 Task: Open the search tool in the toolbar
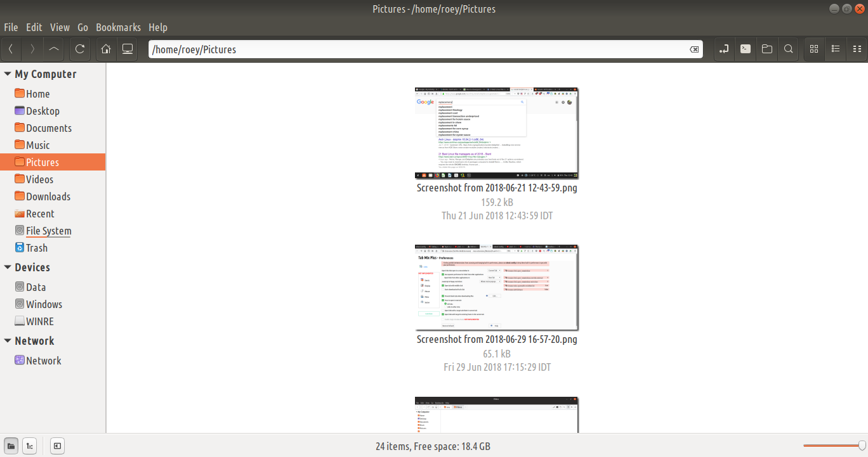788,49
